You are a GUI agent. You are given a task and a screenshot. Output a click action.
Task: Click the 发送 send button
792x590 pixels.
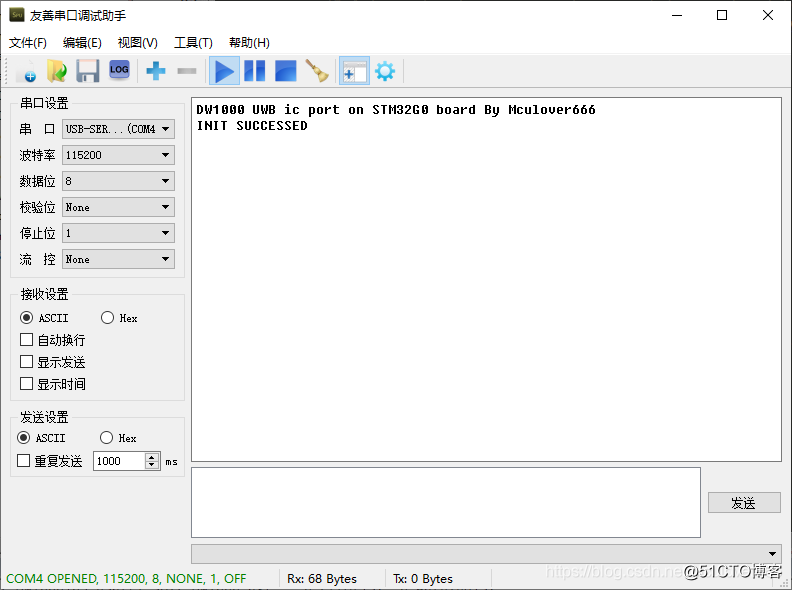coord(744,503)
